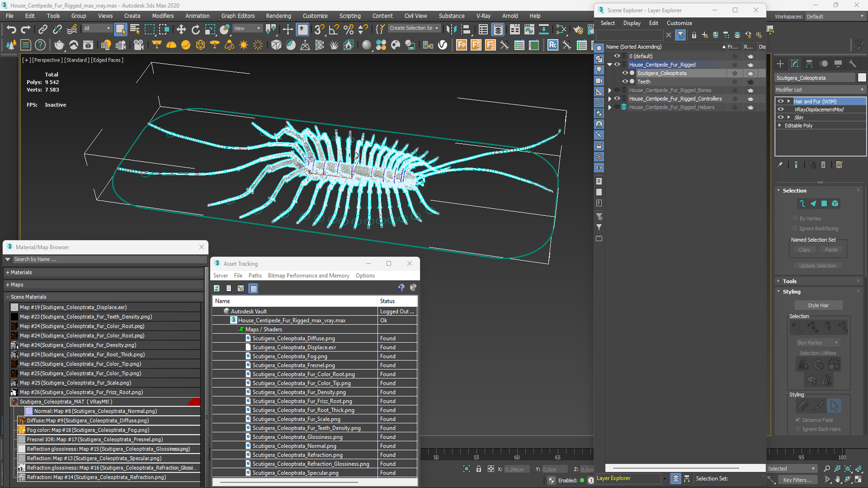Open the Utilities wrench tab icon
Screen dimensions: 868x488
point(853,64)
